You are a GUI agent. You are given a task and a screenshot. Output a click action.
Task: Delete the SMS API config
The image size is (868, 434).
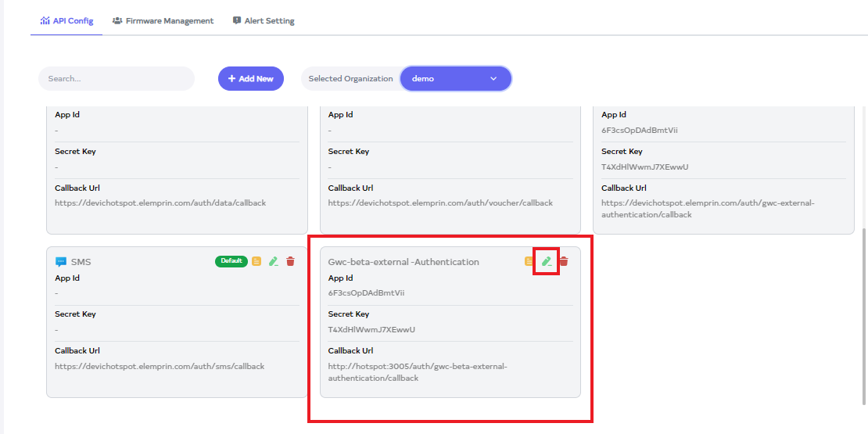(x=291, y=261)
